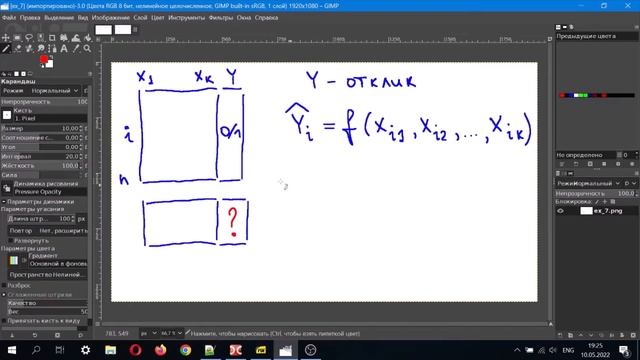Click the Размер value stepper arrows
640x360 pixels.
[81, 128]
